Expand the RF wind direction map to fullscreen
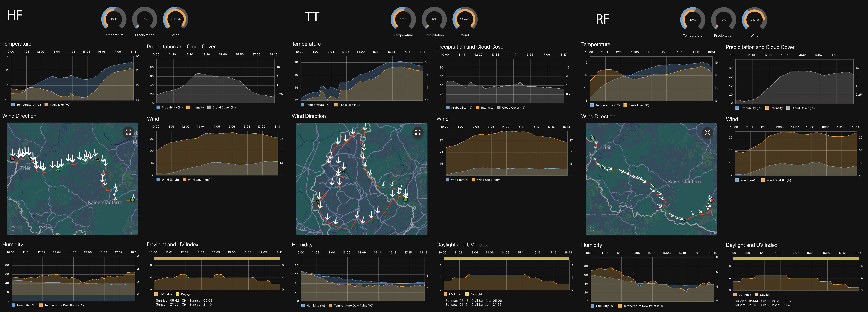The width and height of the screenshot is (868, 312). 707,133
